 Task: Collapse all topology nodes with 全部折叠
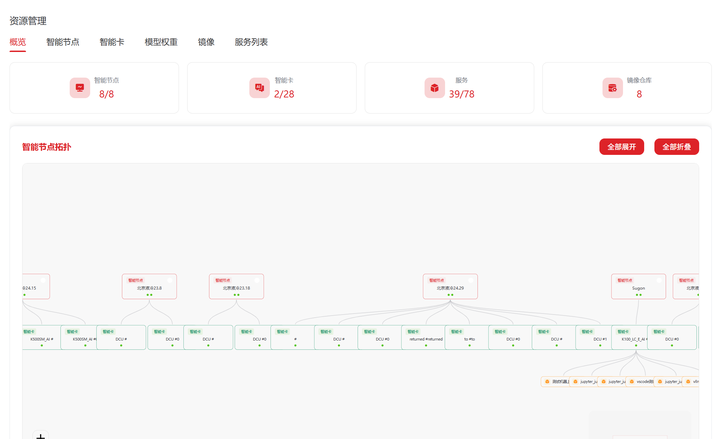[x=676, y=147]
